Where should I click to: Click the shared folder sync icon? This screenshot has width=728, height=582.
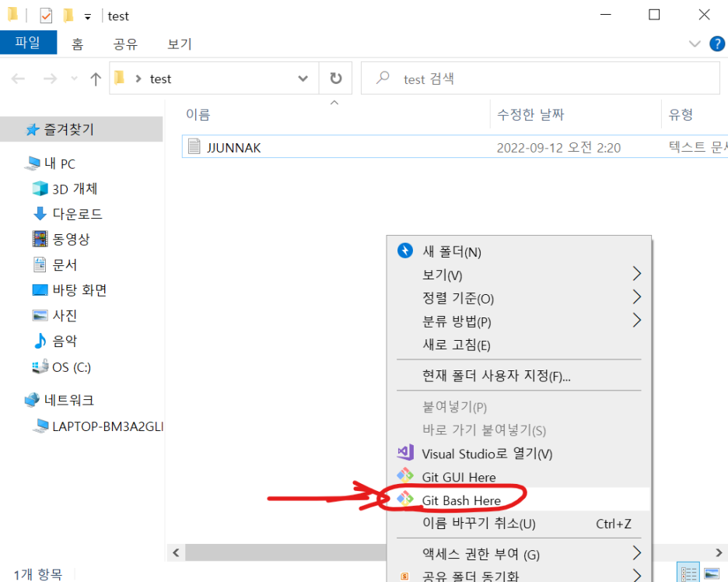pos(405,577)
